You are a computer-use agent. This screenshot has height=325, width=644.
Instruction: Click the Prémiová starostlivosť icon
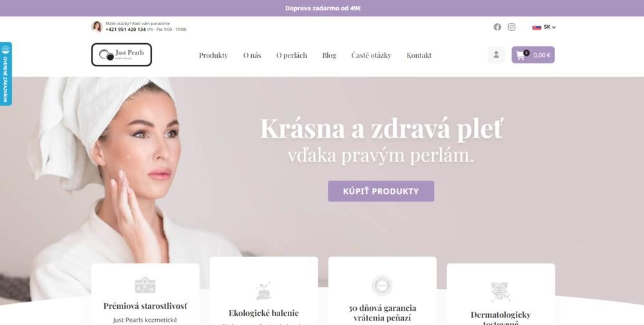point(145,285)
